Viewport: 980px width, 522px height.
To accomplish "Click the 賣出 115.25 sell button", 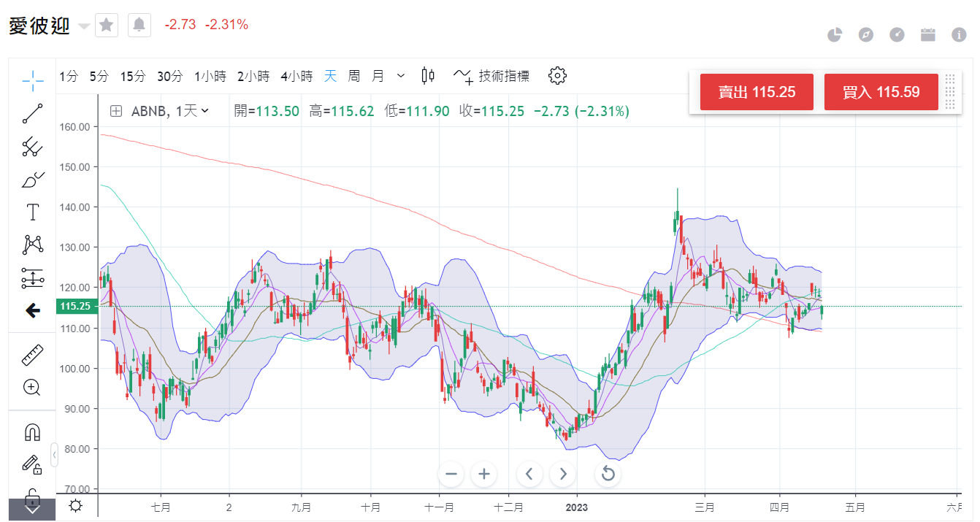I will point(756,92).
